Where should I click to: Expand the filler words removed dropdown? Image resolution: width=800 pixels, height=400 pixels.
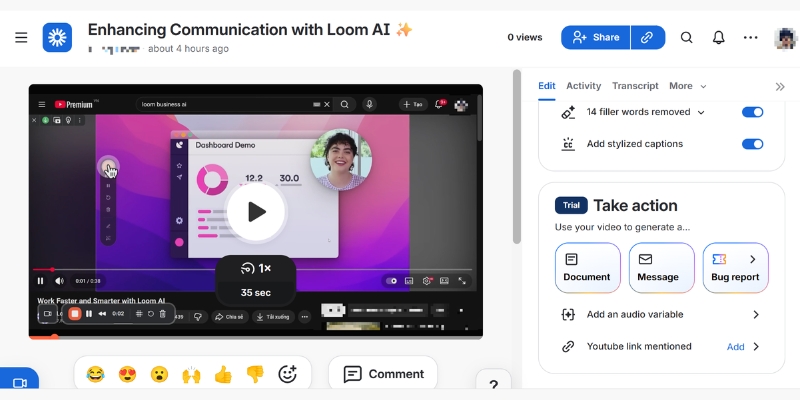coord(701,113)
